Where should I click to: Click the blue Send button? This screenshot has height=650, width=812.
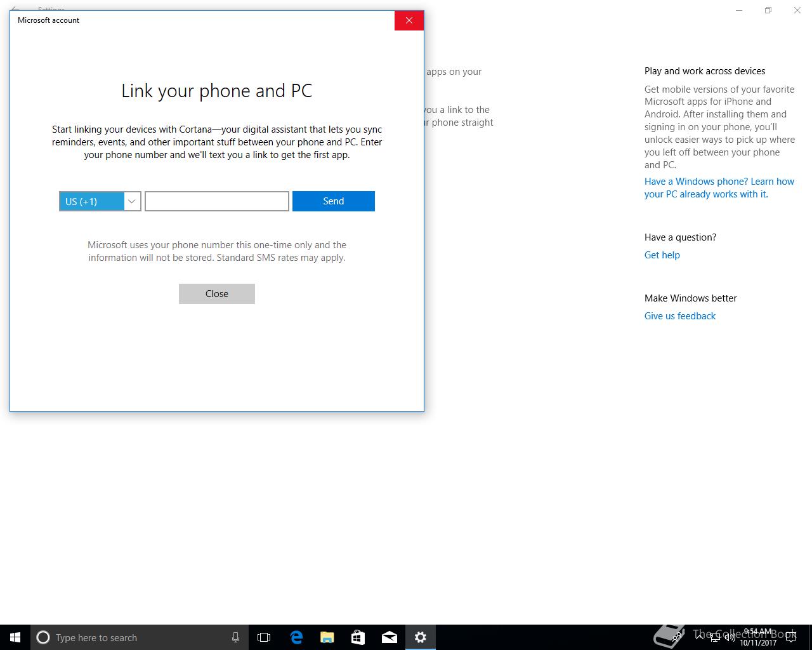[334, 201]
